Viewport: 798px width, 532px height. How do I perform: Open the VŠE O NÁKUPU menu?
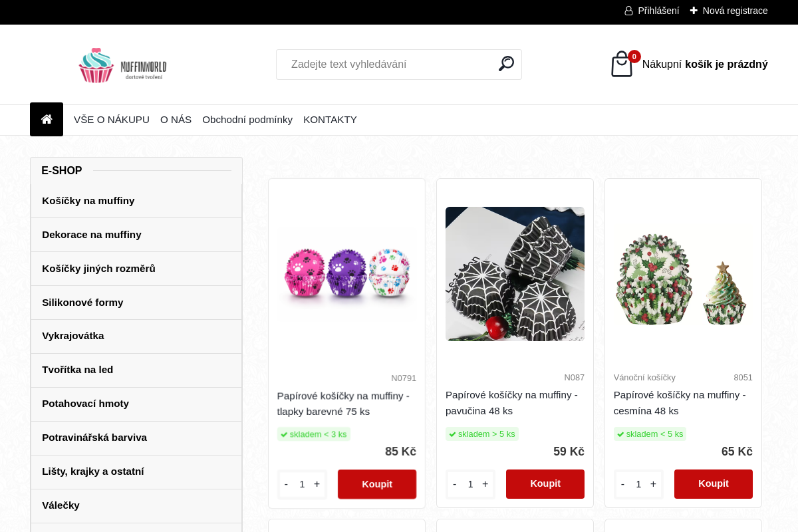coord(112,120)
